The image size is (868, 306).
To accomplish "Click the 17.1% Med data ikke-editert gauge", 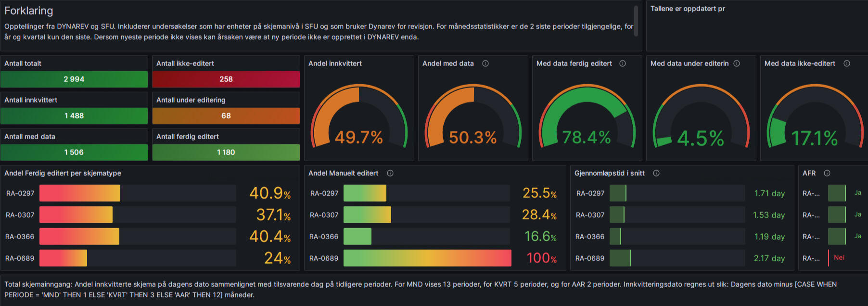I will point(815,120).
